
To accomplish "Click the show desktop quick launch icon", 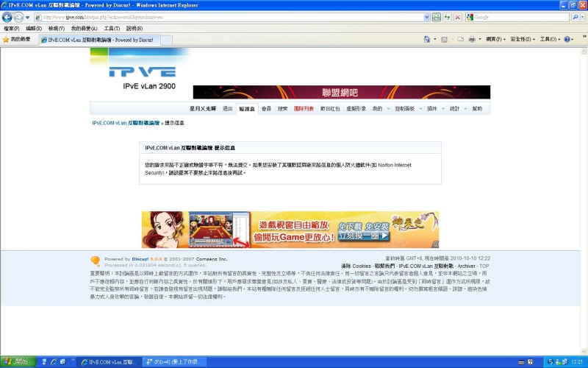I will 44,362.
